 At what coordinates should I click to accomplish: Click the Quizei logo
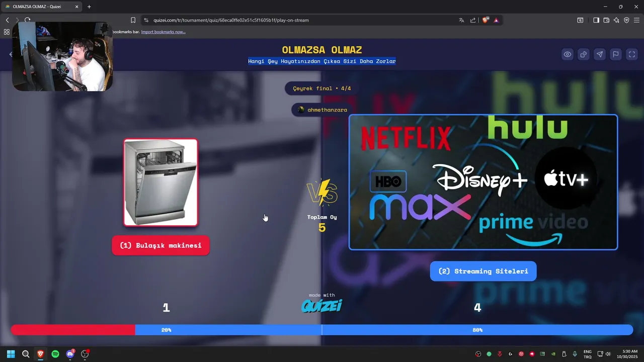click(x=322, y=305)
